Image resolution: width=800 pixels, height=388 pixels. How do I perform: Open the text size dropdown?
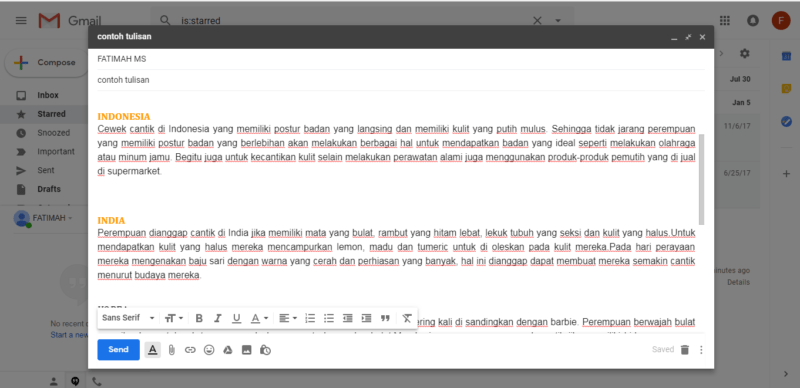click(x=174, y=318)
